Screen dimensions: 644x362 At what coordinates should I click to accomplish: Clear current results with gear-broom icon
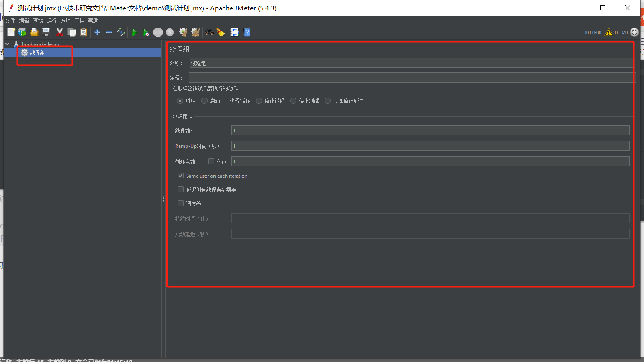point(183,32)
